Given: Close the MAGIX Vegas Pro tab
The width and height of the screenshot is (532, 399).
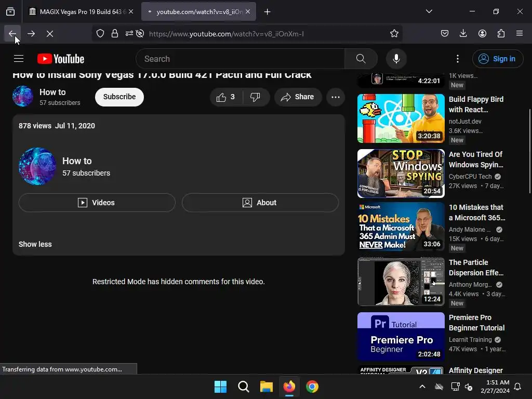Looking at the screenshot, I should [131, 11].
